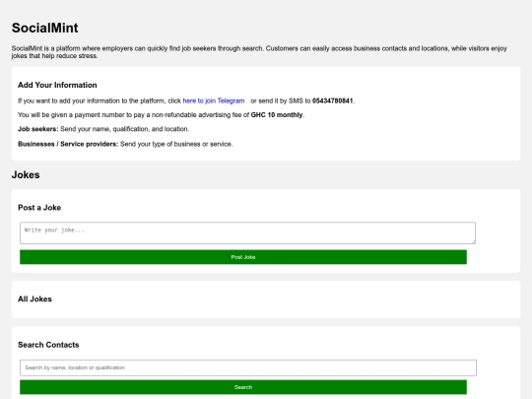The image size is (532, 399).
Task: Click the 'Write your joke...' text area
Action: click(x=247, y=233)
